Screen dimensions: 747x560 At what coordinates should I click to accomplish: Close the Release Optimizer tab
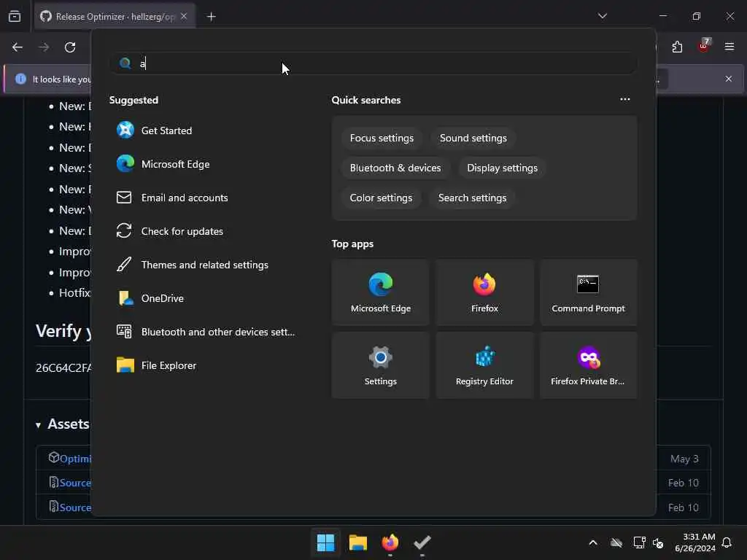184,16
